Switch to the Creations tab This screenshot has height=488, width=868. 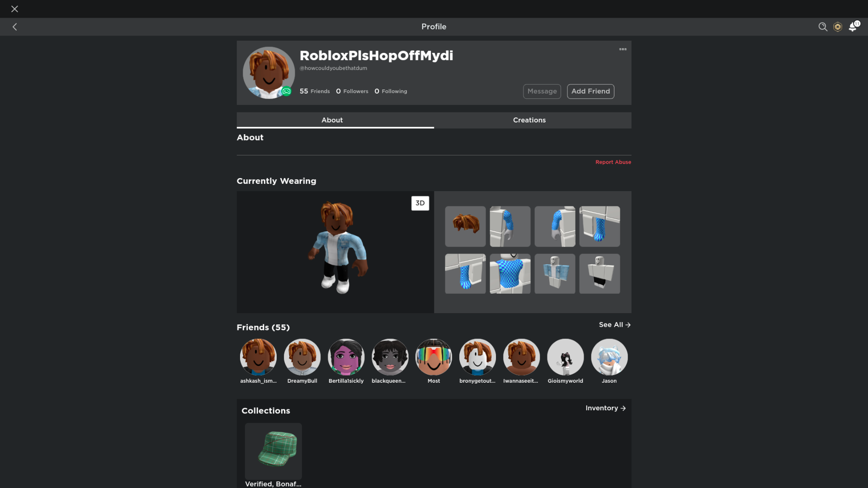[533, 120]
